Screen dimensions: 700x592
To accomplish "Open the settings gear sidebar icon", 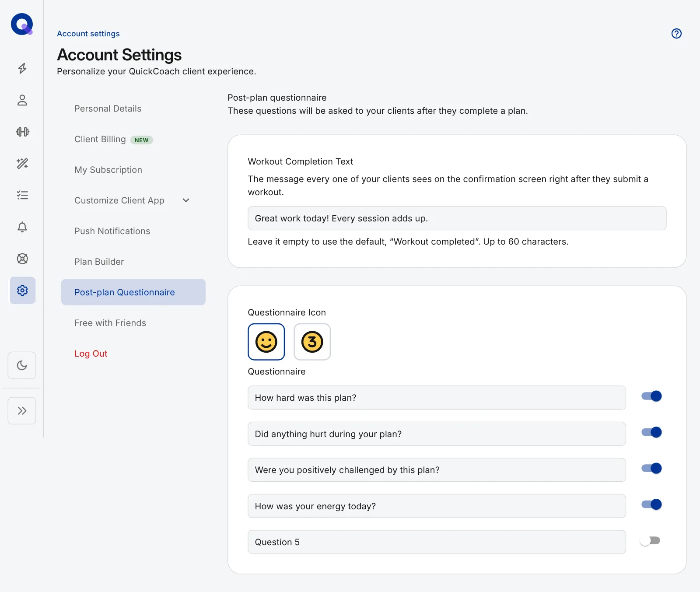I will click(x=22, y=291).
